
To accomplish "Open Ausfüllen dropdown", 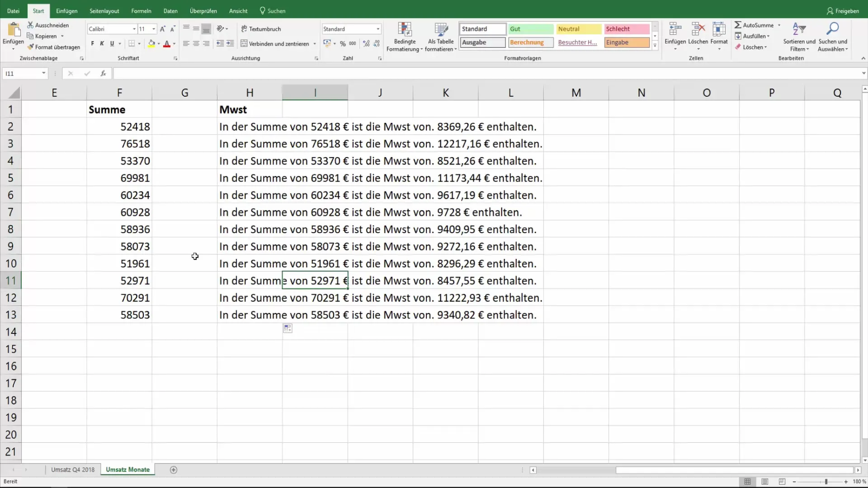I will pyautogui.click(x=753, y=36).
